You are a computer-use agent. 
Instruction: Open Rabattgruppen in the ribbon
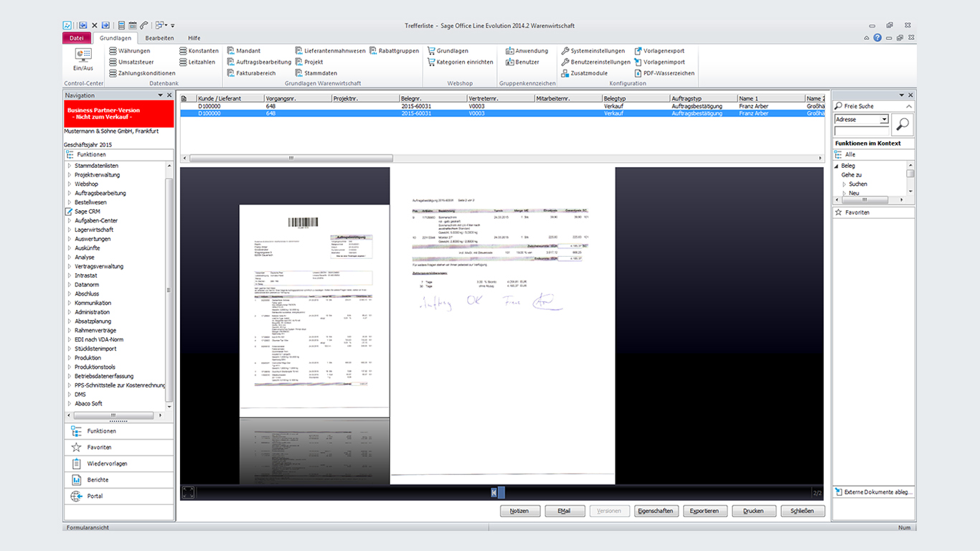[x=394, y=51]
